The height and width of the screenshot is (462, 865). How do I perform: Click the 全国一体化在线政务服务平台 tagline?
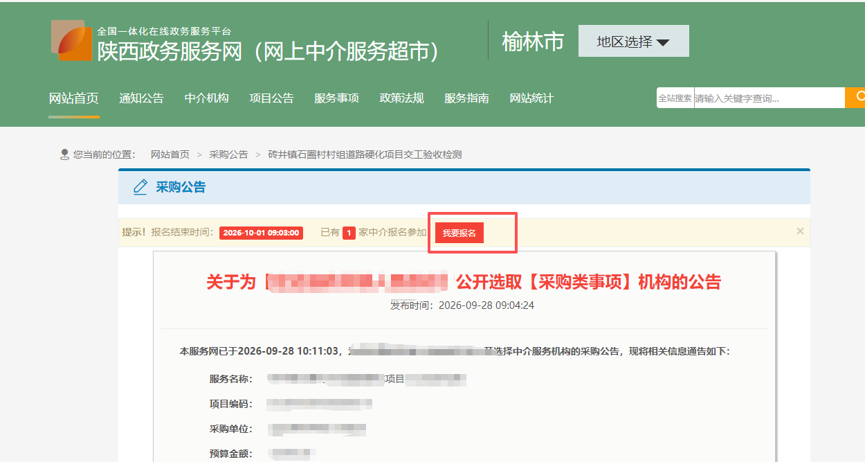click(x=164, y=31)
